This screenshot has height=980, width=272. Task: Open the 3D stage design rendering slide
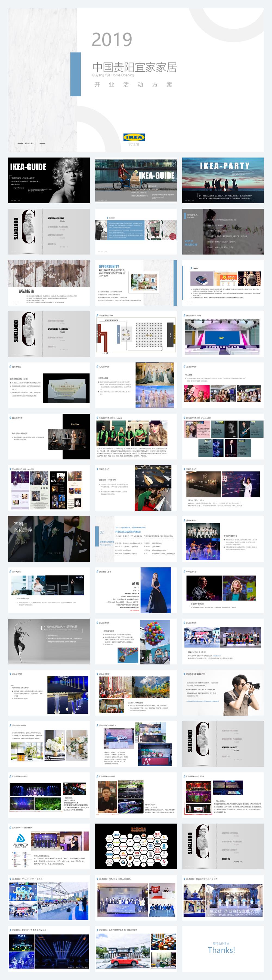click(x=222, y=334)
